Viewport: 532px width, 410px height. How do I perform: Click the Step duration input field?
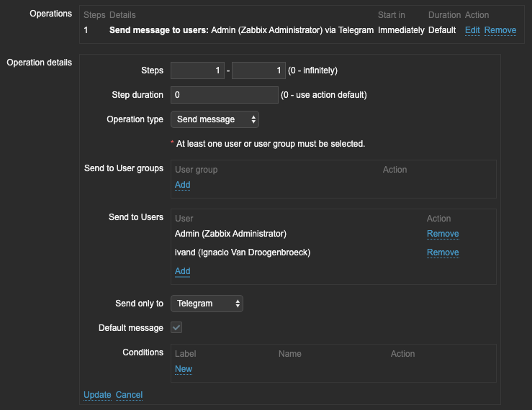tap(225, 95)
